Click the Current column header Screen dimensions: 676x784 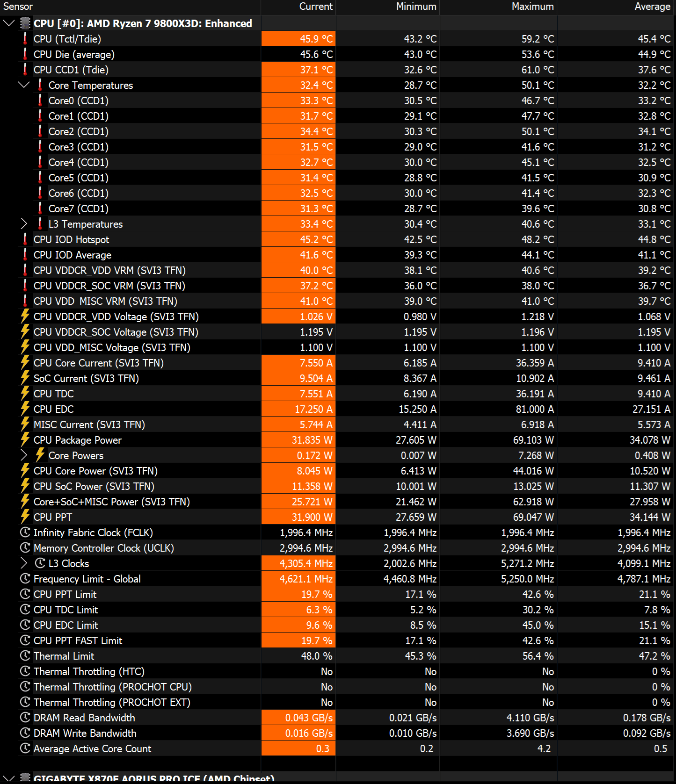click(298, 7)
